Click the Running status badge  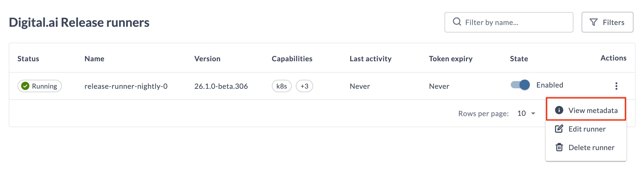click(x=39, y=86)
